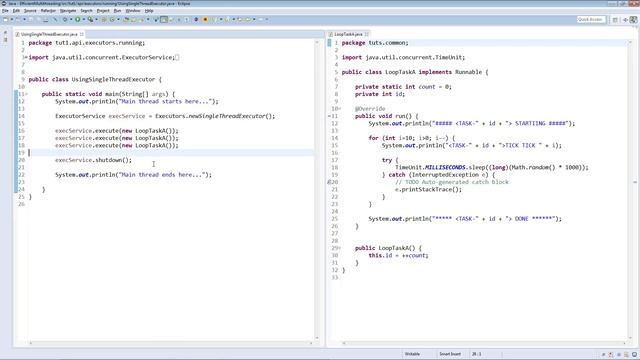Screen dimensions: 640x360
Task: Open the Window menu
Action: [x=133, y=11]
